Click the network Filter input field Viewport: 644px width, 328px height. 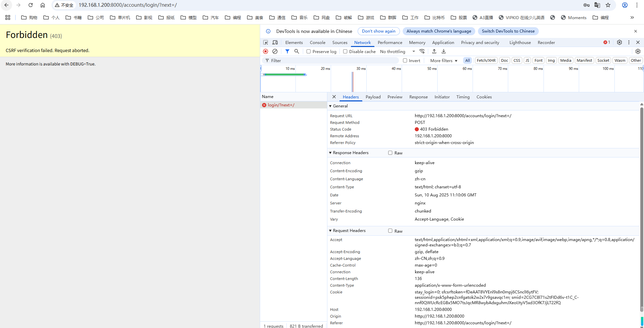click(333, 60)
